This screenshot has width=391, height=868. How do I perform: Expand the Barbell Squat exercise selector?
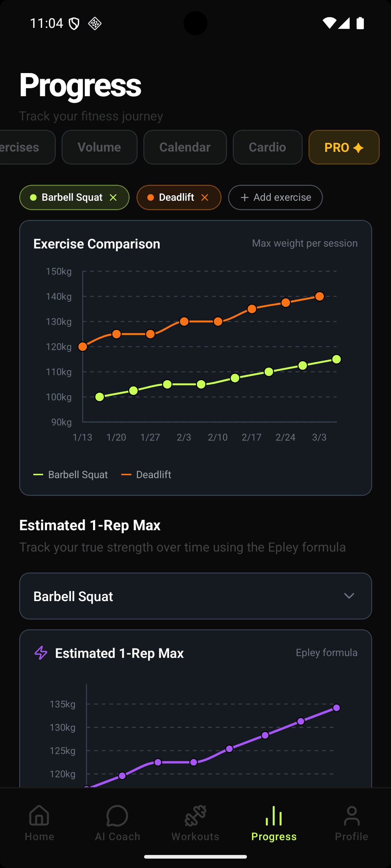[x=195, y=596]
